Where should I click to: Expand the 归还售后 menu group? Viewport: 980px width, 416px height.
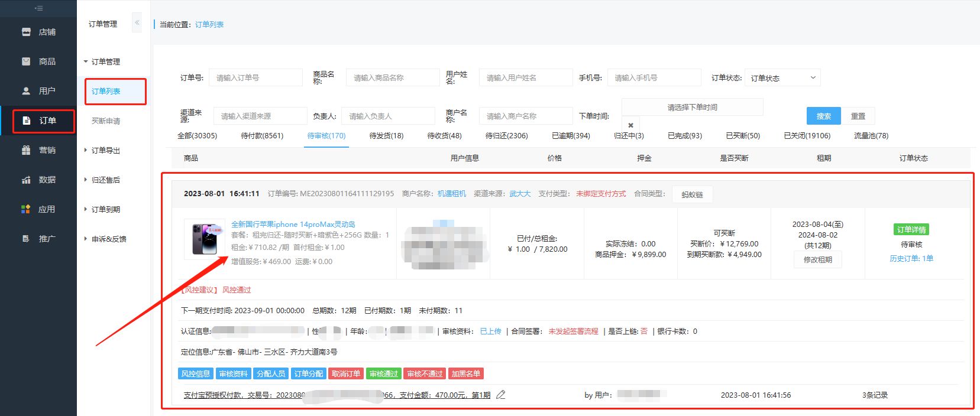click(105, 180)
